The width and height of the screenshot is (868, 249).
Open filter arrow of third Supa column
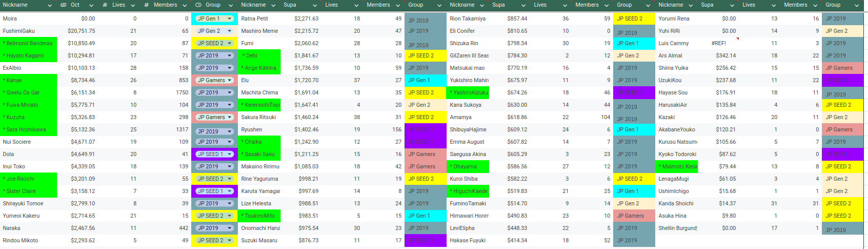click(732, 5)
